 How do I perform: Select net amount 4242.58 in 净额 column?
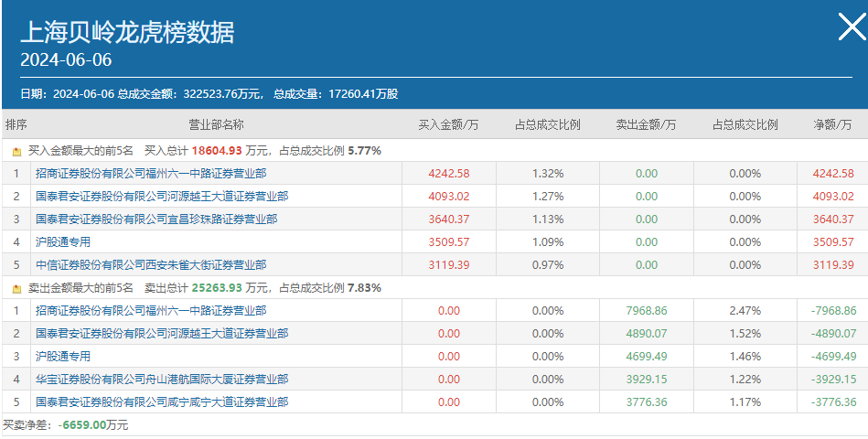click(x=833, y=173)
